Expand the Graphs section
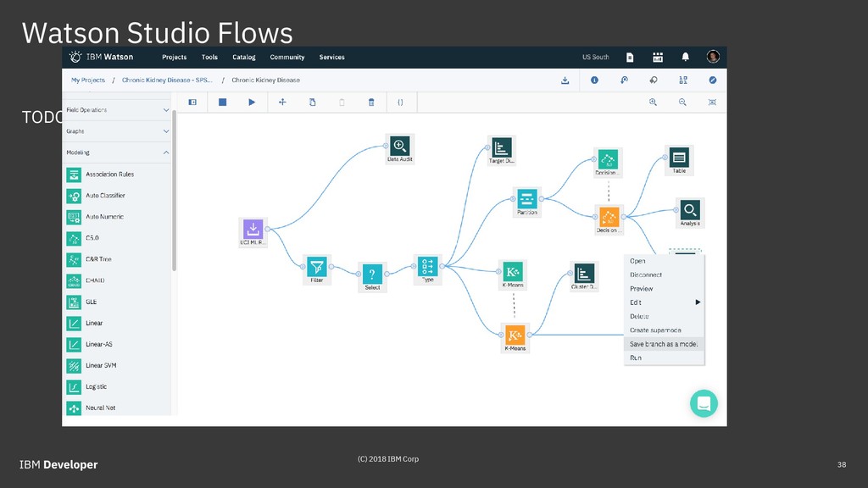 click(117, 131)
